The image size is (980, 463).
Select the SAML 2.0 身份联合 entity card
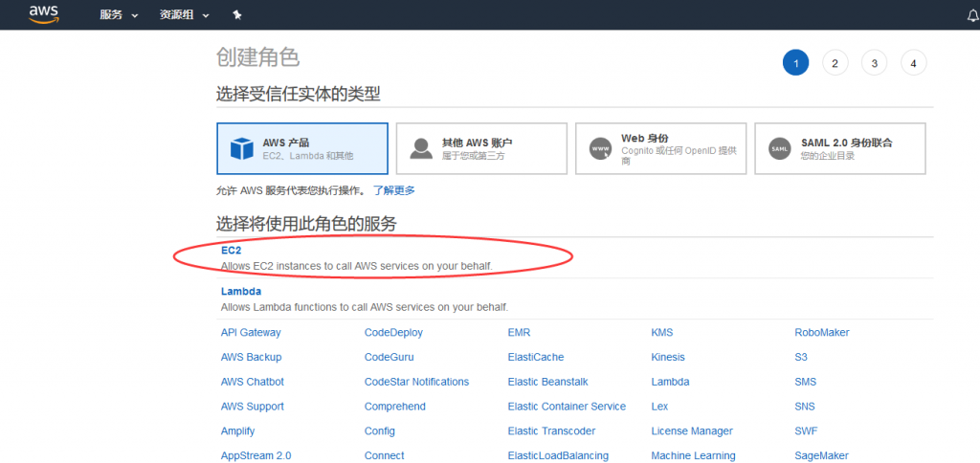pyautogui.click(x=840, y=148)
